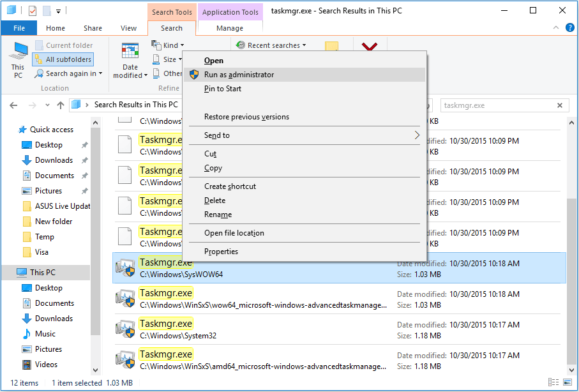Choose Cut in the context menu
This screenshot has width=579, height=392.
[x=305, y=154]
